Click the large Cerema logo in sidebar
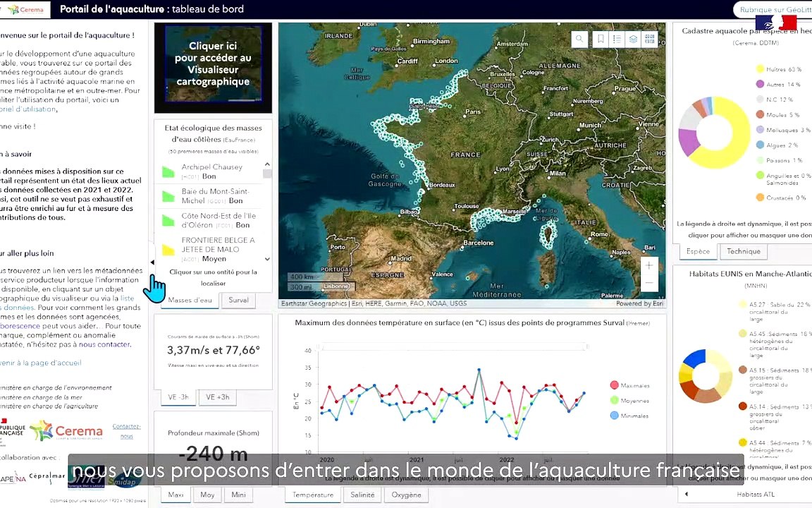Screen dimensions: 812x508 click(x=66, y=431)
